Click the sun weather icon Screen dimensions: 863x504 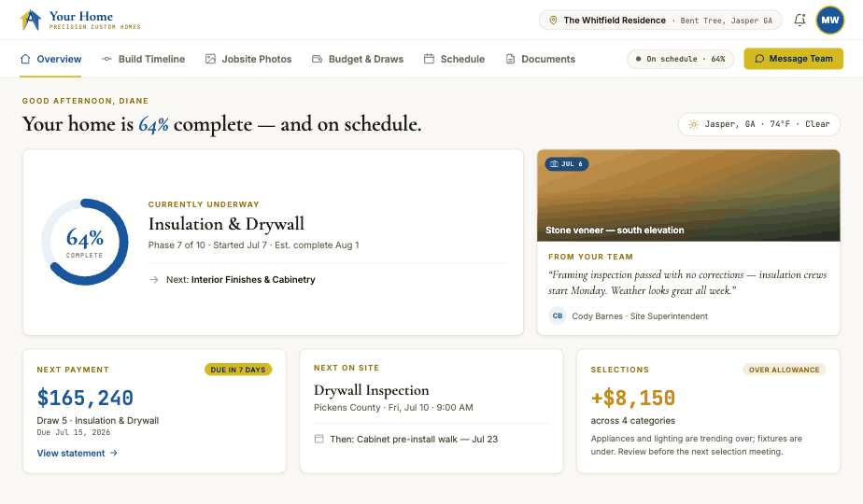pos(693,124)
